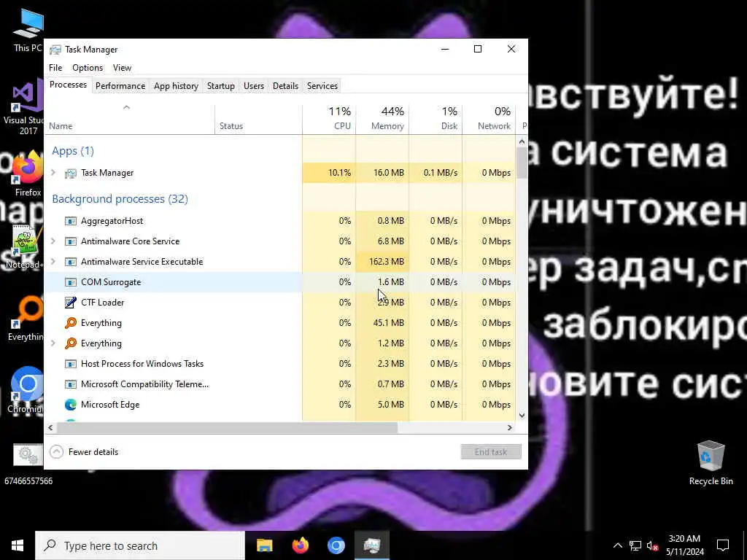Viewport: 747px width, 560px height.
Task: Sort by the Status column header
Action: [x=258, y=120]
